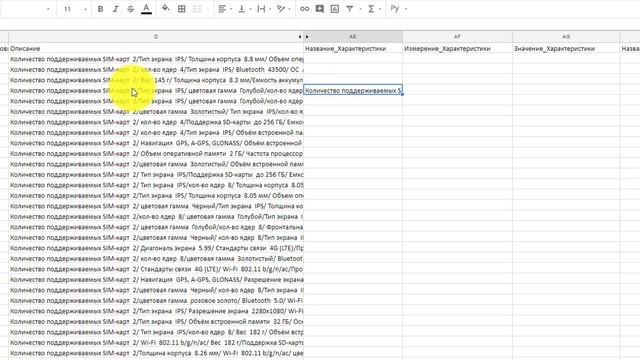Open the text wrapping tool

(x=261, y=9)
